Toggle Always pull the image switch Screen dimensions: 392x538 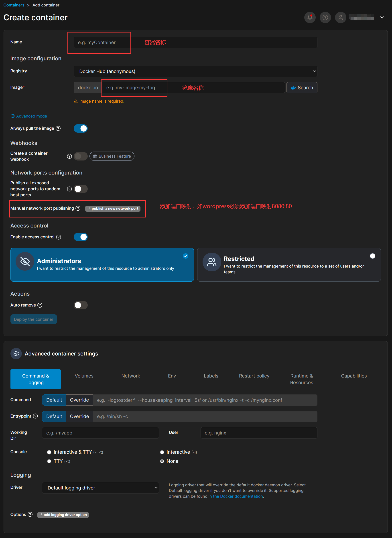(81, 128)
